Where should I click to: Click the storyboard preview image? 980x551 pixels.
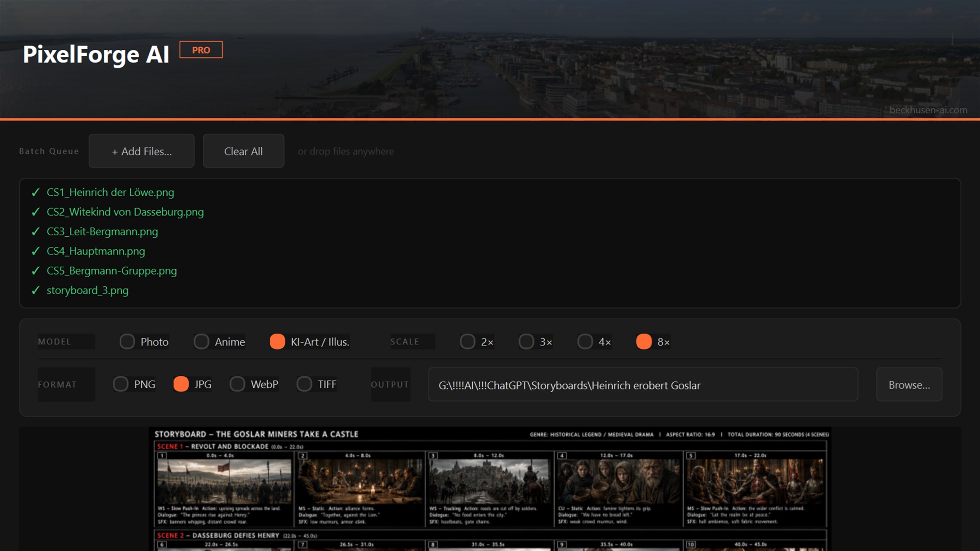click(x=490, y=489)
